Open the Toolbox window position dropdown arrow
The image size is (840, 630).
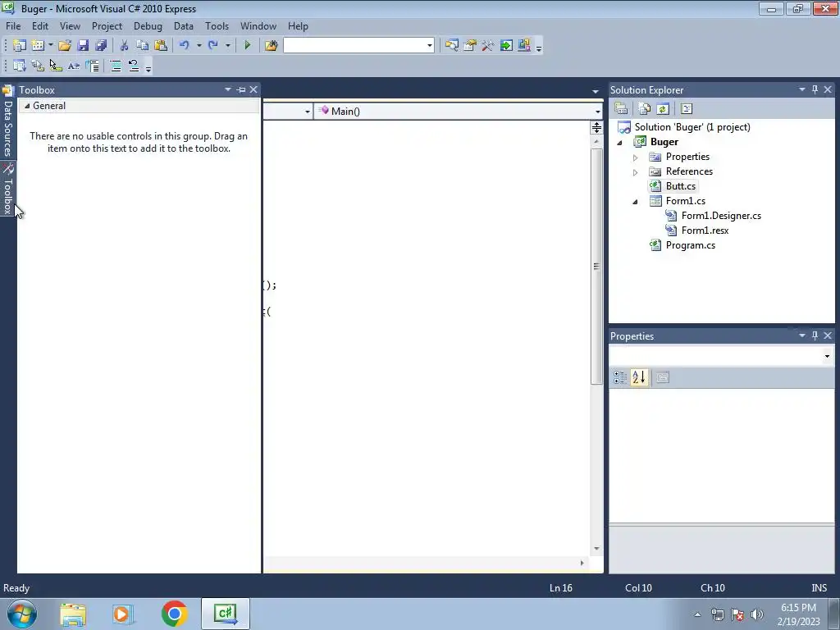[x=228, y=89]
